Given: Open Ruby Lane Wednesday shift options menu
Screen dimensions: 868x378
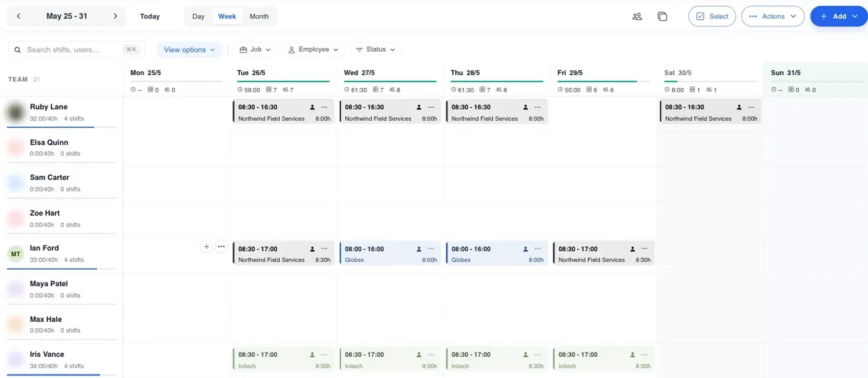Looking at the screenshot, I should click(431, 107).
